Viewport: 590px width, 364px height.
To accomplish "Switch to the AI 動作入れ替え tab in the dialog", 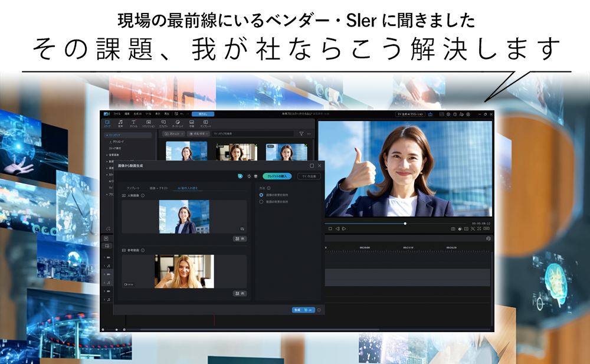I will pyautogui.click(x=189, y=188).
